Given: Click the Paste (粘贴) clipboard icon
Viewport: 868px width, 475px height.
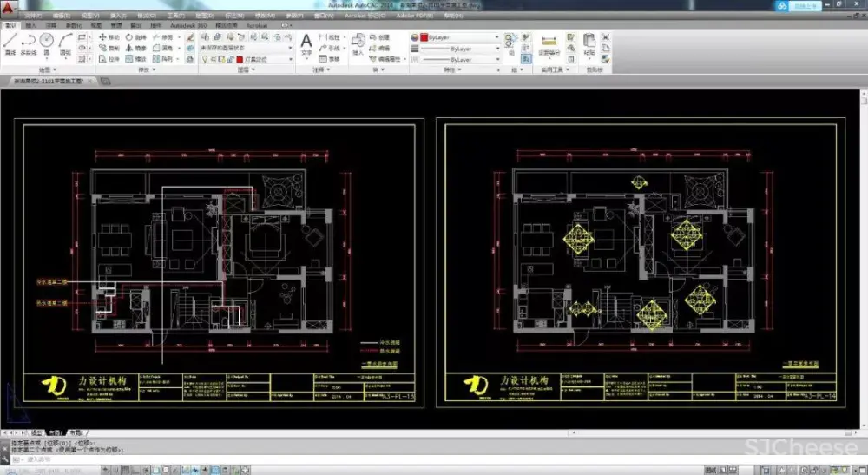Looking at the screenshot, I should point(589,42).
